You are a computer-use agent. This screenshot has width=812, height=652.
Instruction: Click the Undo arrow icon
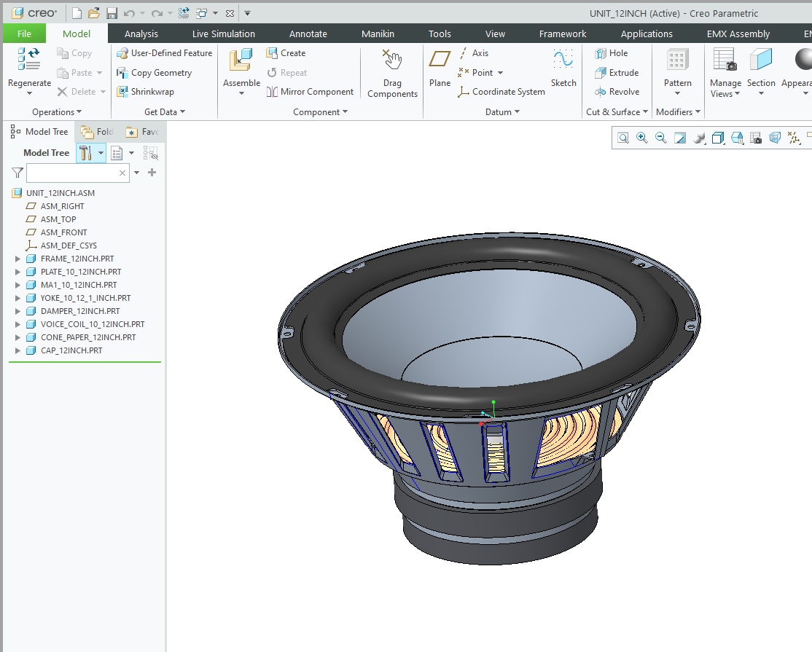pos(130,13)
